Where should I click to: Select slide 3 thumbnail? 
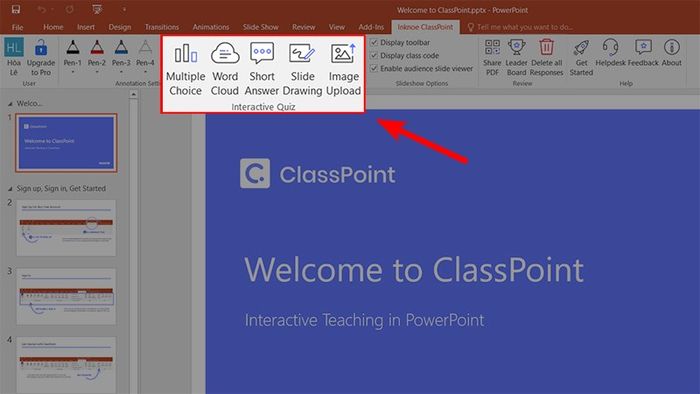66,296
